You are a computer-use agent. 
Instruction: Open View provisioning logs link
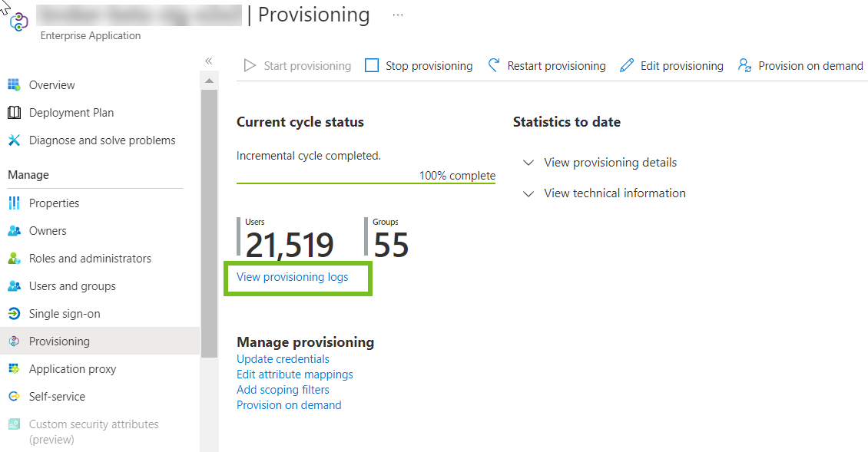click(x=293, y=277)
